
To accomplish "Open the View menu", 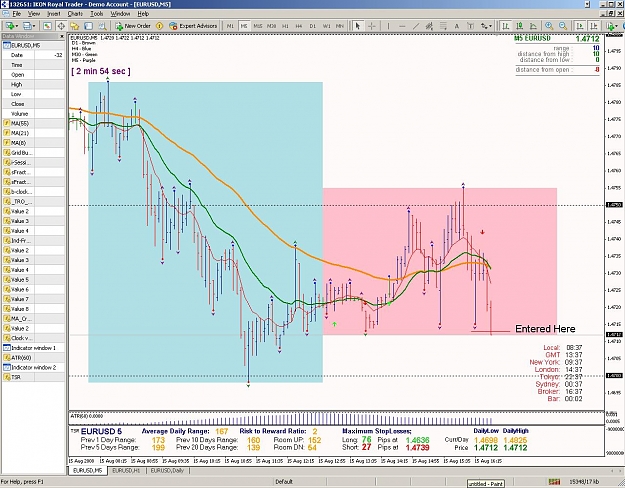I will 34,14.
